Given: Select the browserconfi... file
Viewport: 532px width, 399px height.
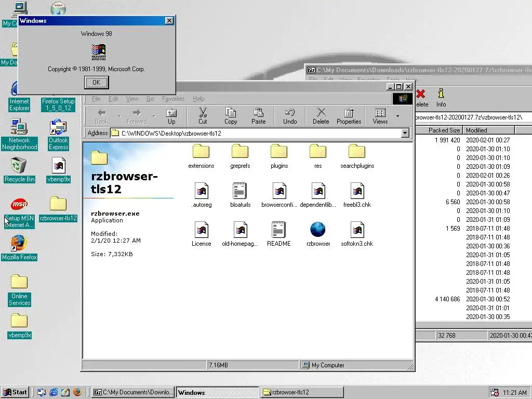Looking at the screenshot, I should pos(279,195).
